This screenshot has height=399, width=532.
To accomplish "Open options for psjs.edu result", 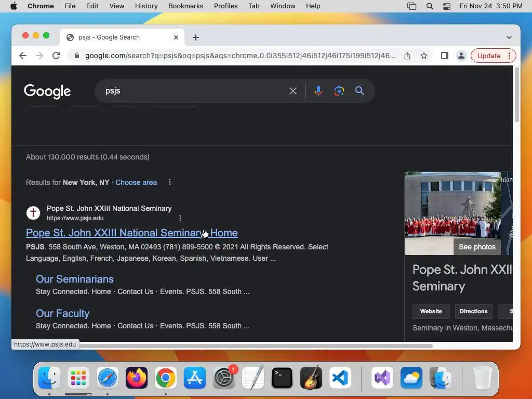I will tap(180, 218).
